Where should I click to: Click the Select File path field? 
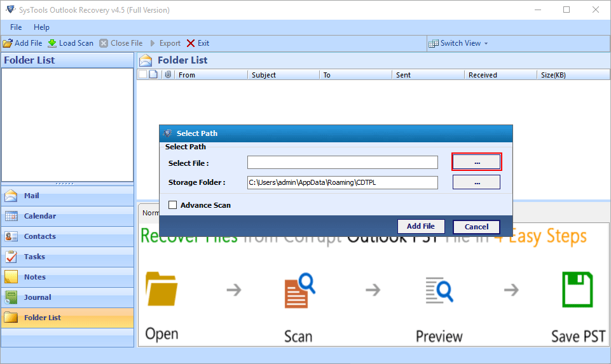[x=343, y=163]
